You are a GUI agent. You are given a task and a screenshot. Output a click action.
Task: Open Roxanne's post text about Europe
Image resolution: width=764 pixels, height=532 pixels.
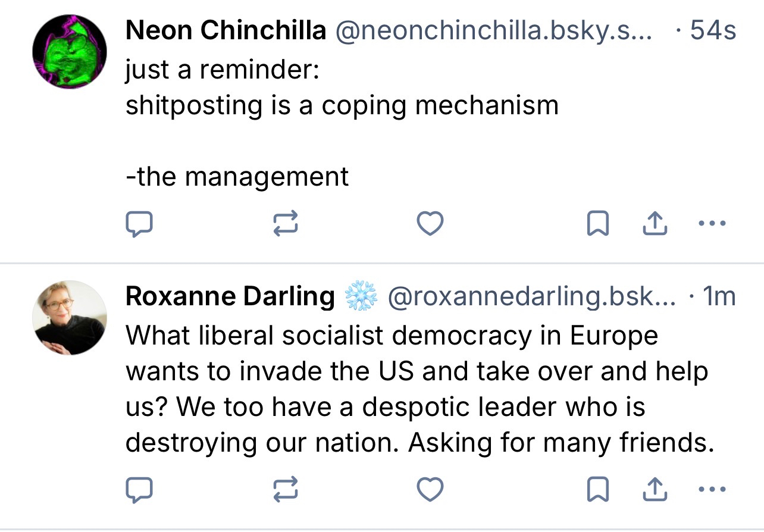[417, 389]
